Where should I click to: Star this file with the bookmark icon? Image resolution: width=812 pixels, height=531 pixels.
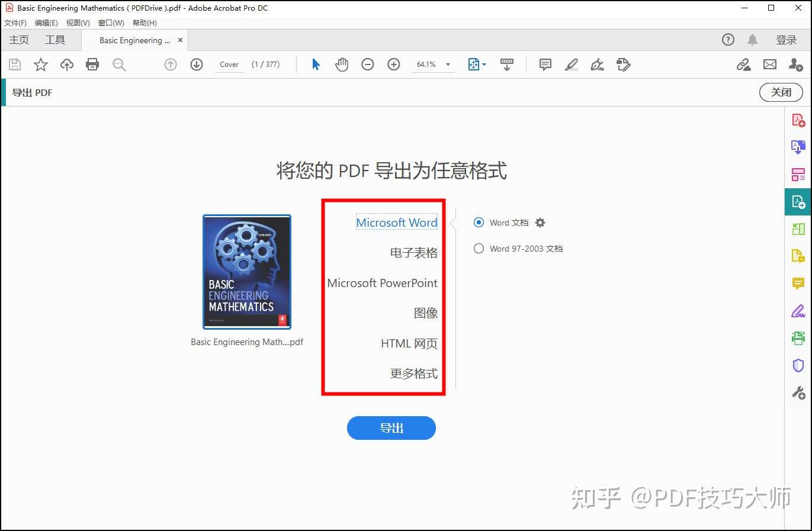(x=41, y=65)
